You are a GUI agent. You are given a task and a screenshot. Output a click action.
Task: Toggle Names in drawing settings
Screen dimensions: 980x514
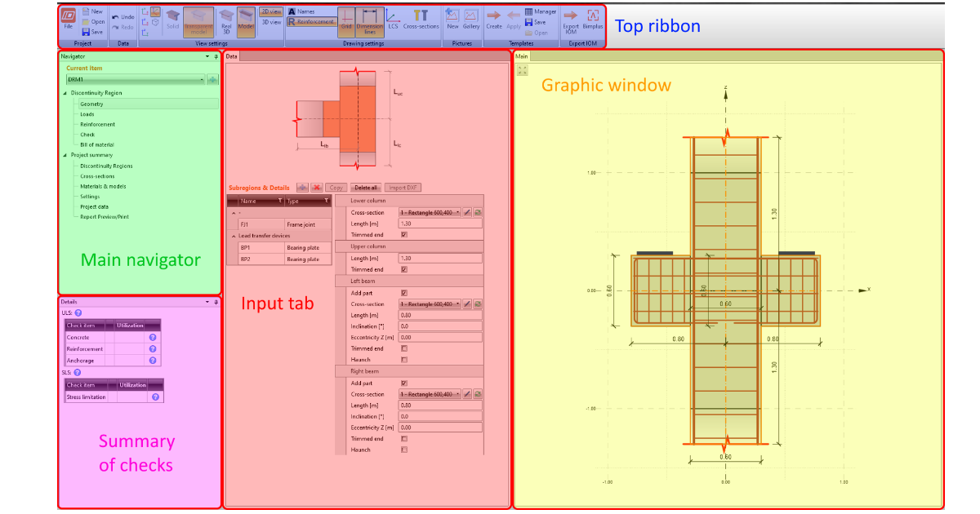pyautogui.click(x=301, y=12)
